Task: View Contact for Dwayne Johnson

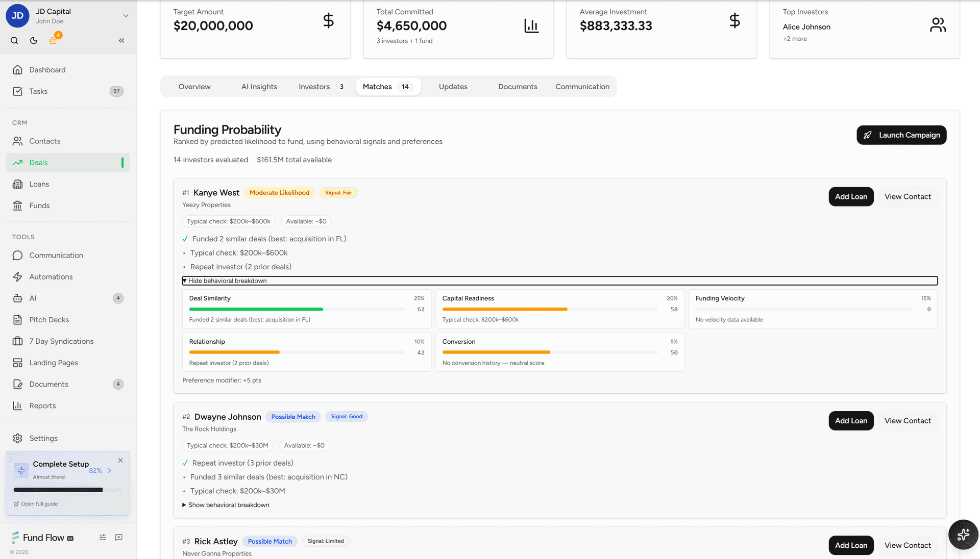Action: (x=908, y=421)
